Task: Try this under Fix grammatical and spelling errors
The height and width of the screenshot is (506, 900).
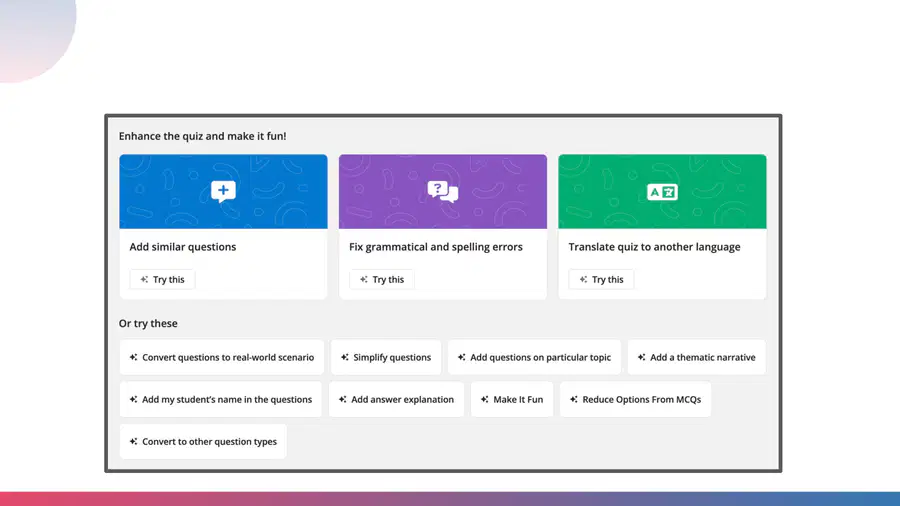Action: pos(382,279)
